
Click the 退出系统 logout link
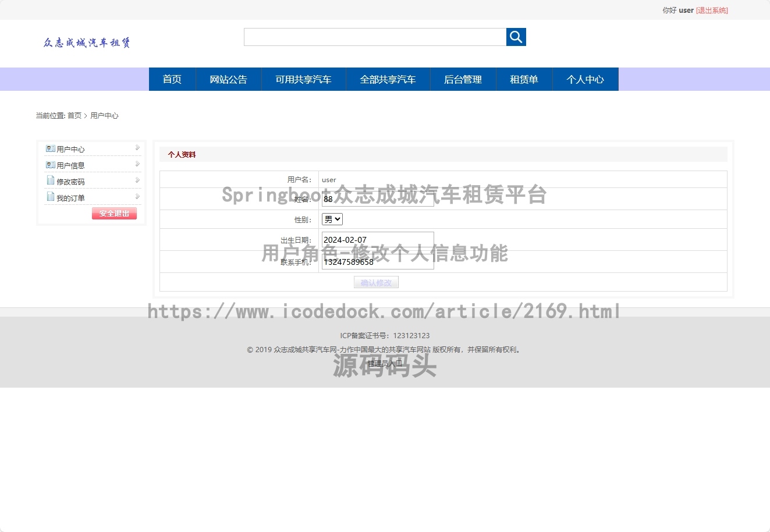click(x=712, y=10)
